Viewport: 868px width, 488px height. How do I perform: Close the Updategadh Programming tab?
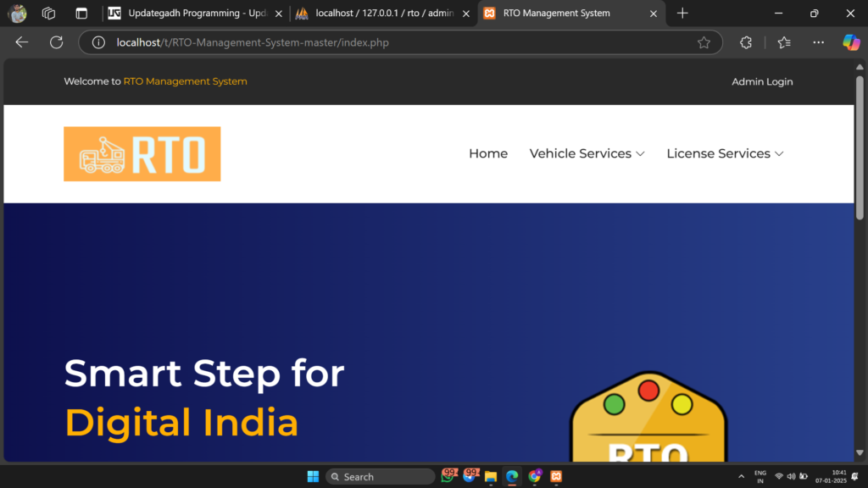click(278, 14)
